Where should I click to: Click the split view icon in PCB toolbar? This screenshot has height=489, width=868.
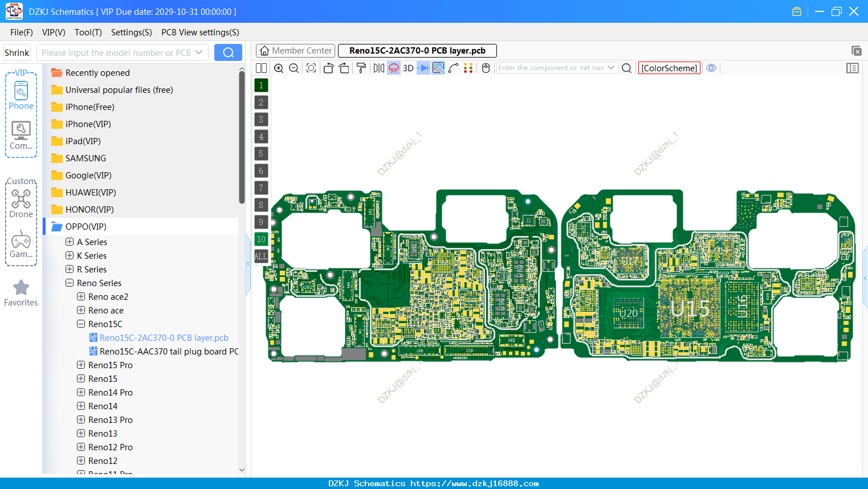261,68
